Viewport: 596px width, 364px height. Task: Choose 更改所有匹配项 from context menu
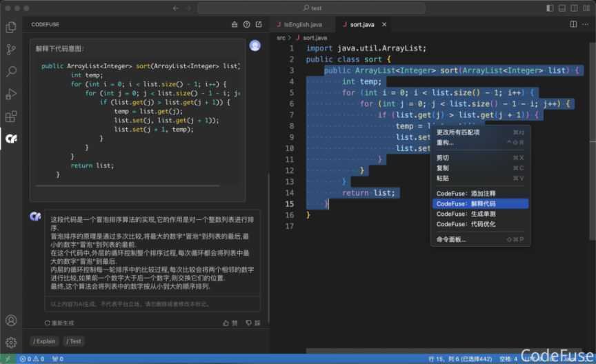pos(480,132)
